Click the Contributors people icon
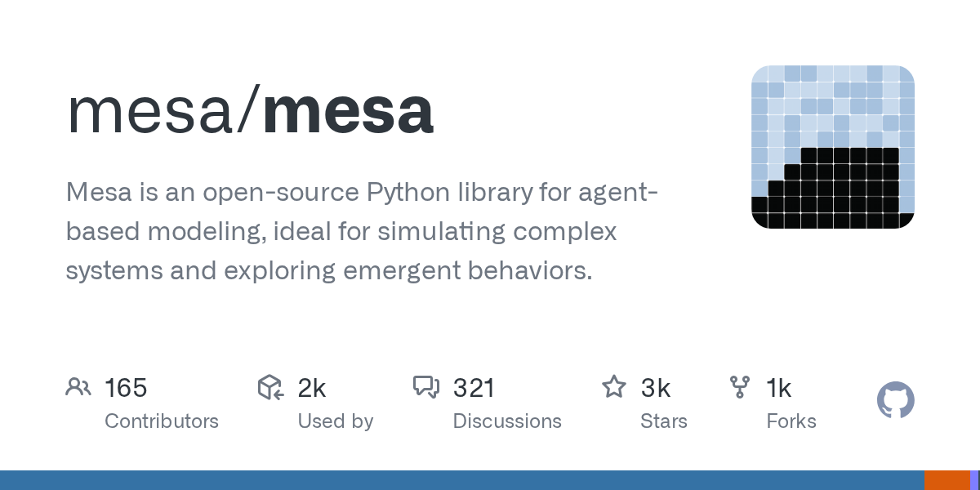Image resolution: width=980 pixels, height=490 pixels. click(78, 387)
